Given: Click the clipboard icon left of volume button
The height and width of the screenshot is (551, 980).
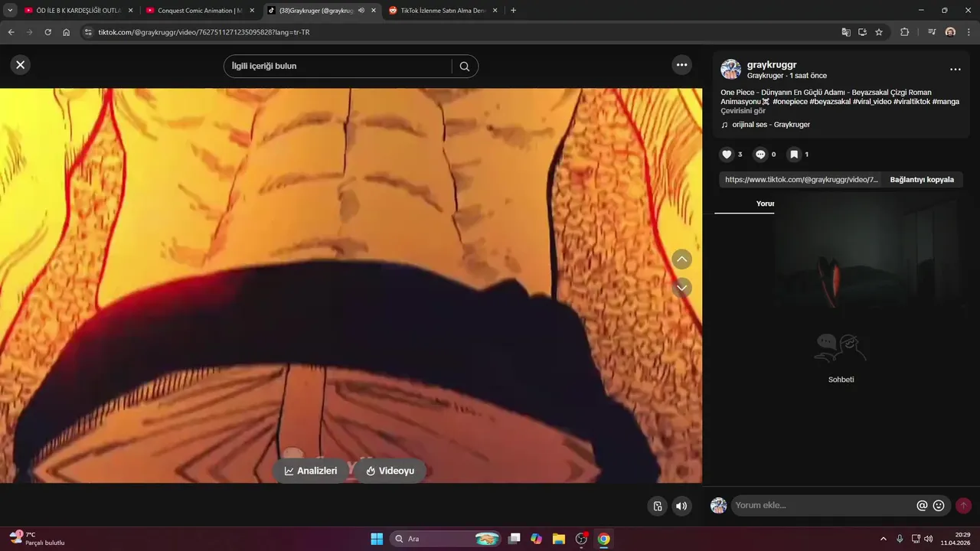Looking at the screenshot, I should (657, 506).
